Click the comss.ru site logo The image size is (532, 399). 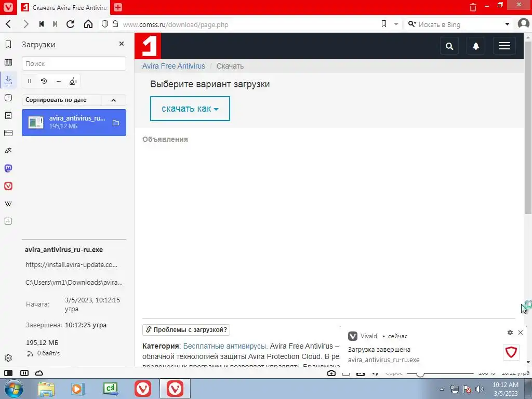click(x=148, y=46)
